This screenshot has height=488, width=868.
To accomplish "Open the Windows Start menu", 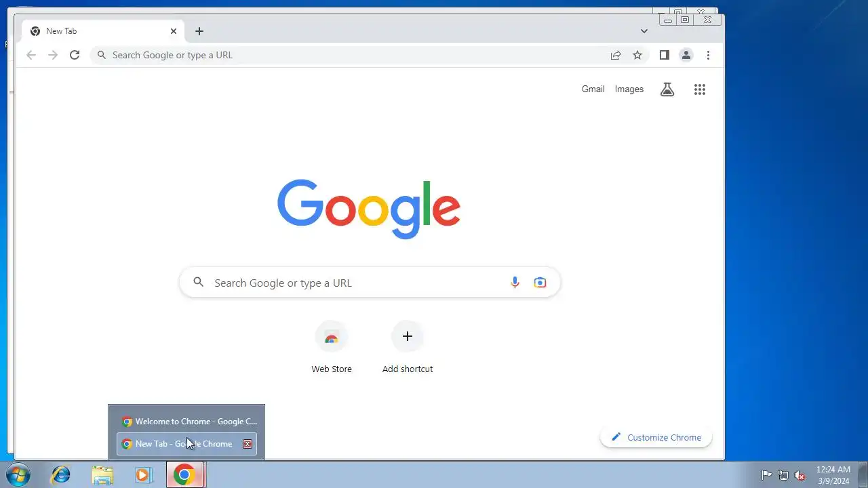I will 18,474.
